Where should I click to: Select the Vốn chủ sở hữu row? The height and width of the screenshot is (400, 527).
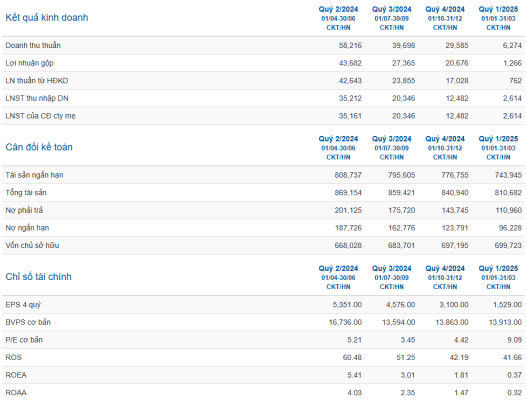pos(264,245)
